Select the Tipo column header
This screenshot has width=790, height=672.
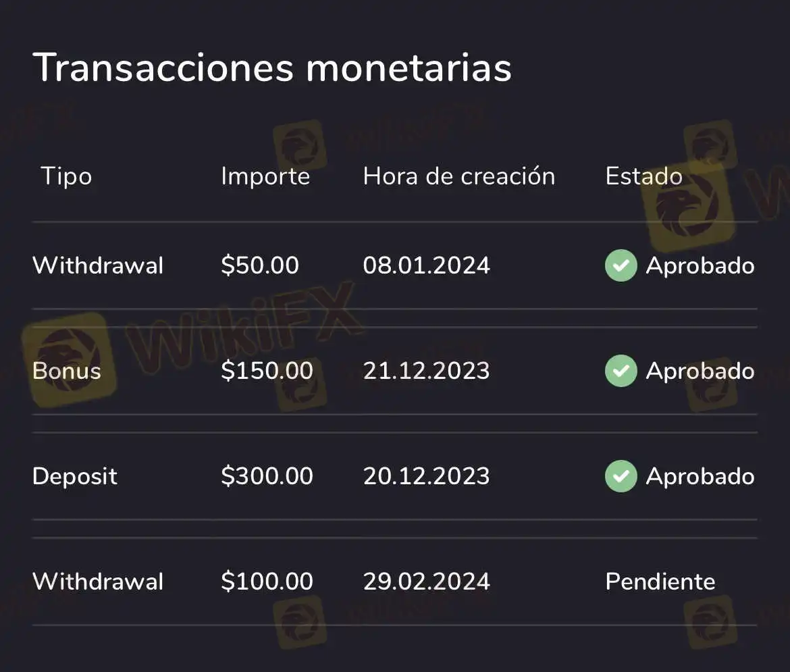(66, 176)
